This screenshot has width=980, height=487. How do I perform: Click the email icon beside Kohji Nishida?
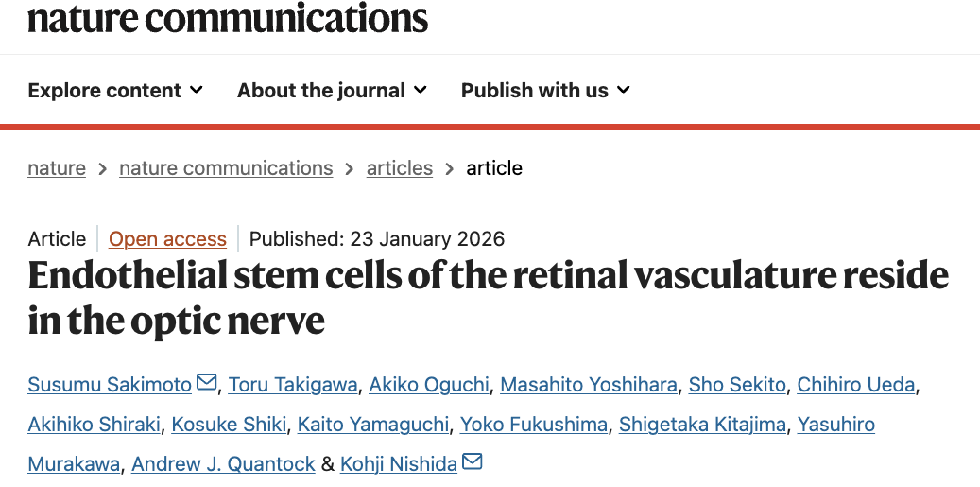472,462
